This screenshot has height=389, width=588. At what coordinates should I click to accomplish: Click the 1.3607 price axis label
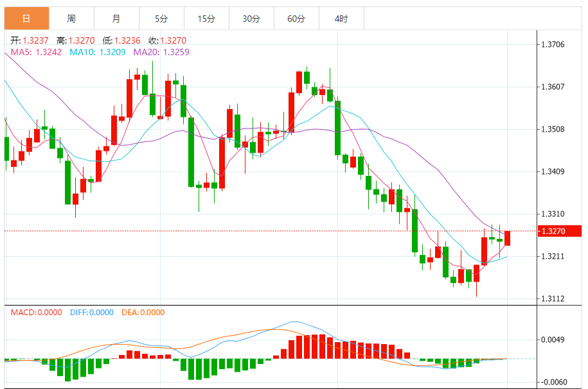553,87
